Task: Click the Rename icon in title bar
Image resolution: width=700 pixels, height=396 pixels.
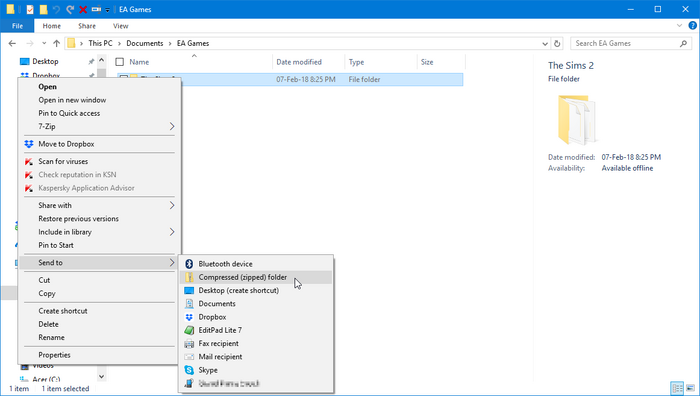Action: point(96,9)
